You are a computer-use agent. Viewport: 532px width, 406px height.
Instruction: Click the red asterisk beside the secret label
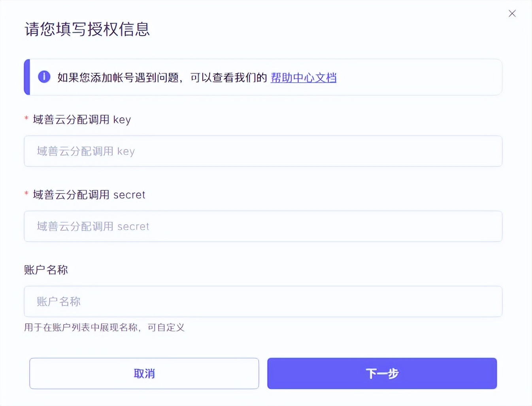click(x=26, y=194)
